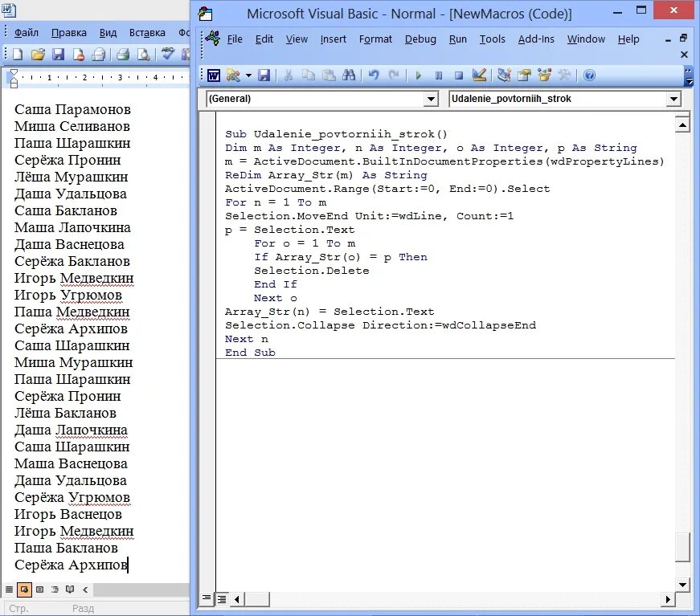Screen dimensions: 700x616
Task: Open the Tools menu in Visual Basic
Action: [x=492, y=39]
